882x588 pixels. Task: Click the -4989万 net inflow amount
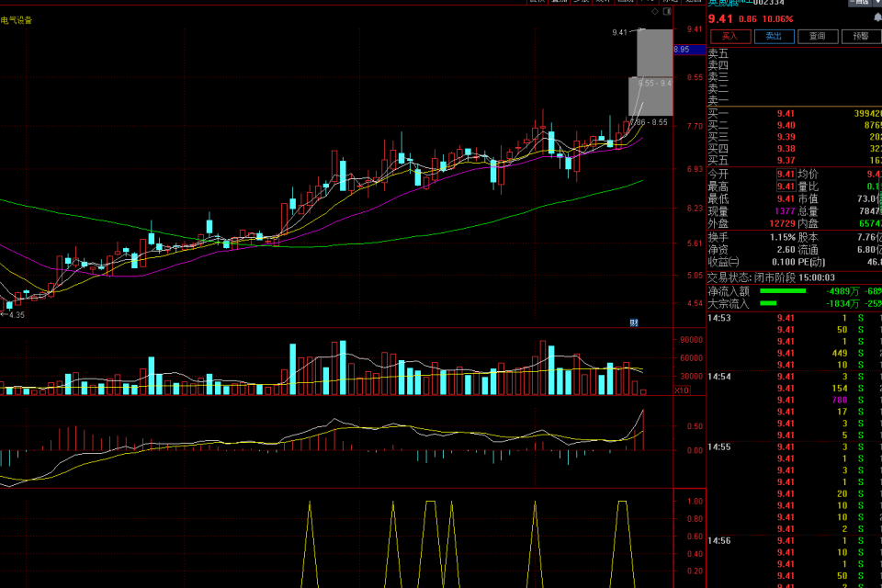pos(842,291)
